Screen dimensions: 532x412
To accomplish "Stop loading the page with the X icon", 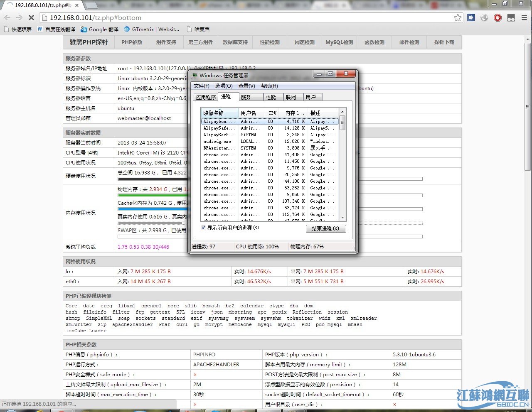I will (x=32, y=17).
